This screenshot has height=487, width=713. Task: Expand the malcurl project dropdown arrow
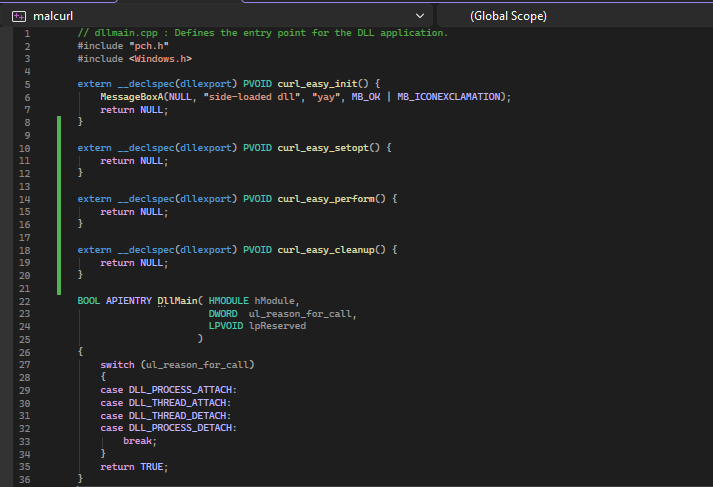click(419, 16)
